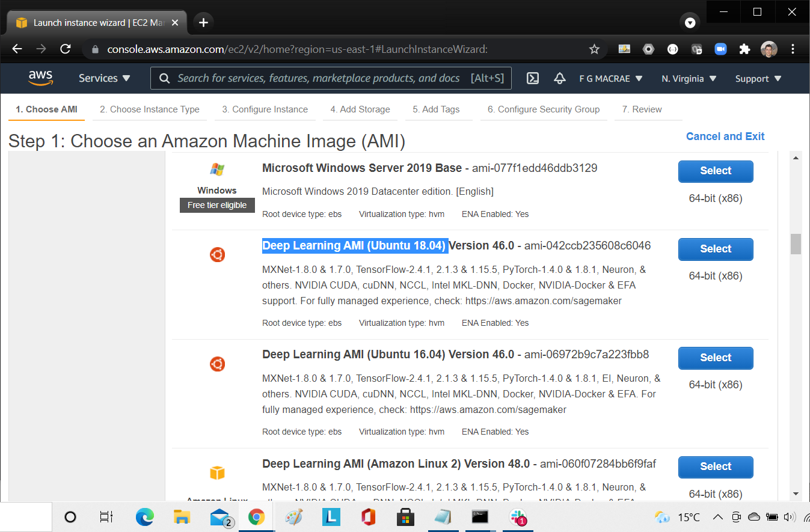Click Ubuntu logo beside Ubuntu 18.04 AMI
The width and height of the screenshot is (810, 532).
[217, 255]
